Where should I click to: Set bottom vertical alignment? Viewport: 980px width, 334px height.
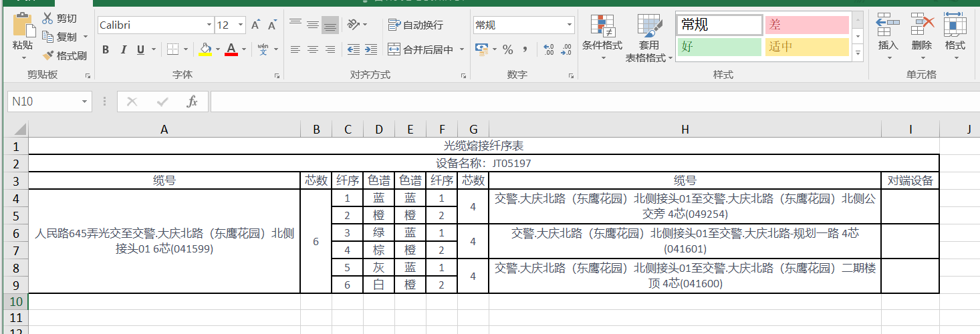click(330, 25)
